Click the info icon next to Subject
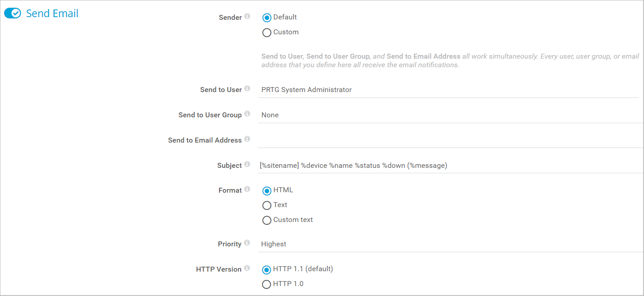 click(247, 165)
